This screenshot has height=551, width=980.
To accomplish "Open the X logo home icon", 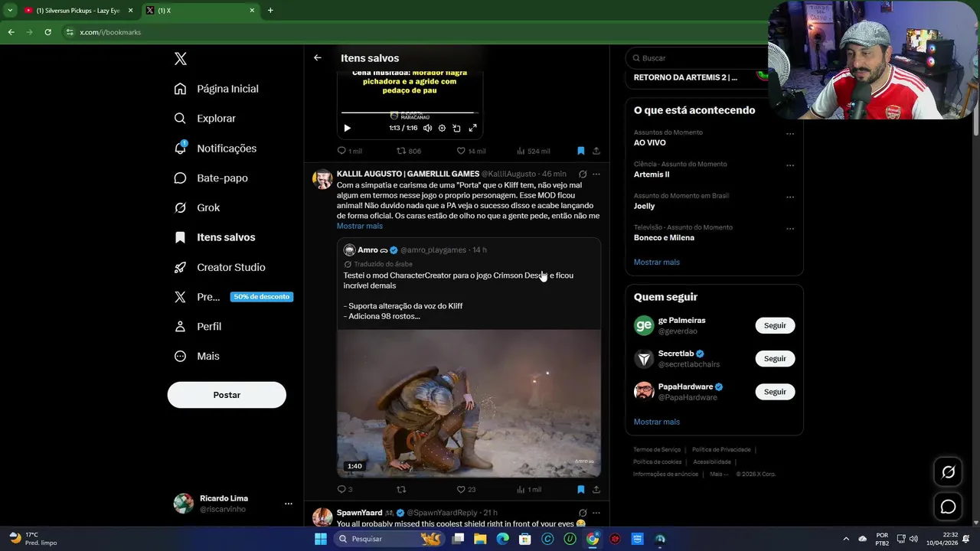I will [x=181, y=59].
